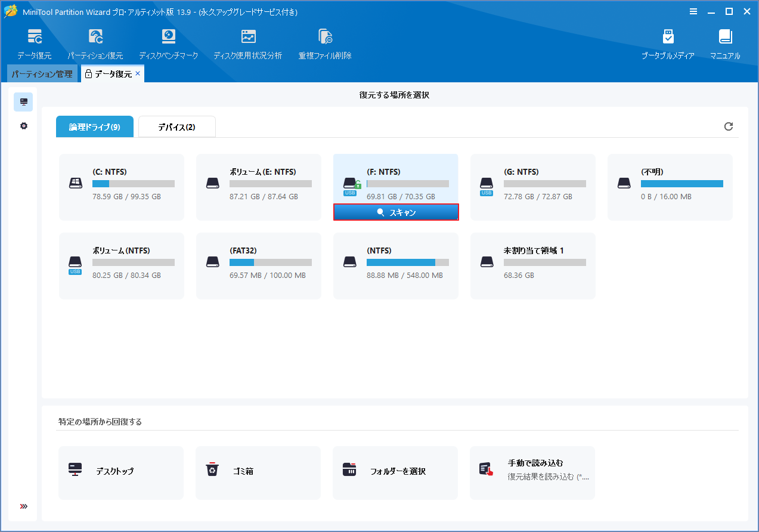Click the desktop monitor icon
The image size is (759, 532).
(x=75, y=470)
